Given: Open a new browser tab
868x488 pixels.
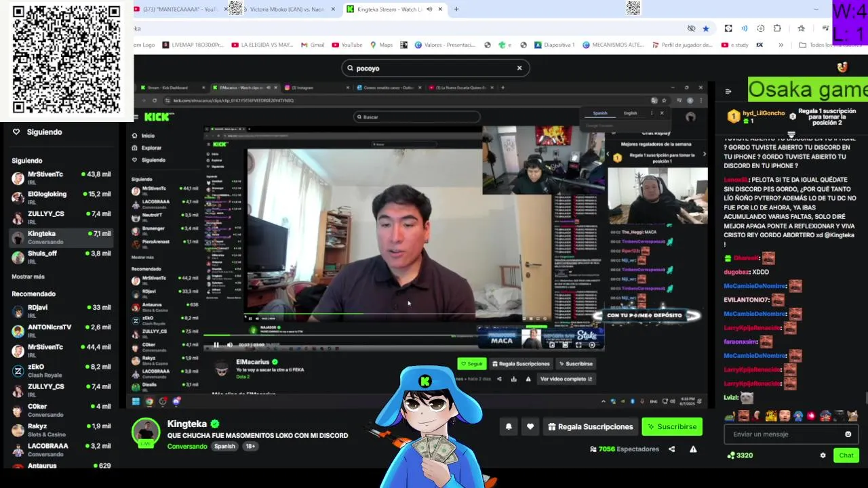Looking at the screenshot, I should point(456,9).
